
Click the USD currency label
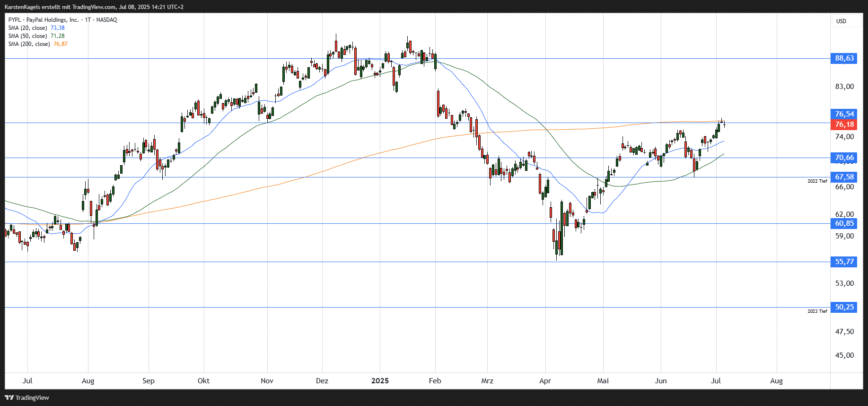pyautogui.click(x=841, y=21)
